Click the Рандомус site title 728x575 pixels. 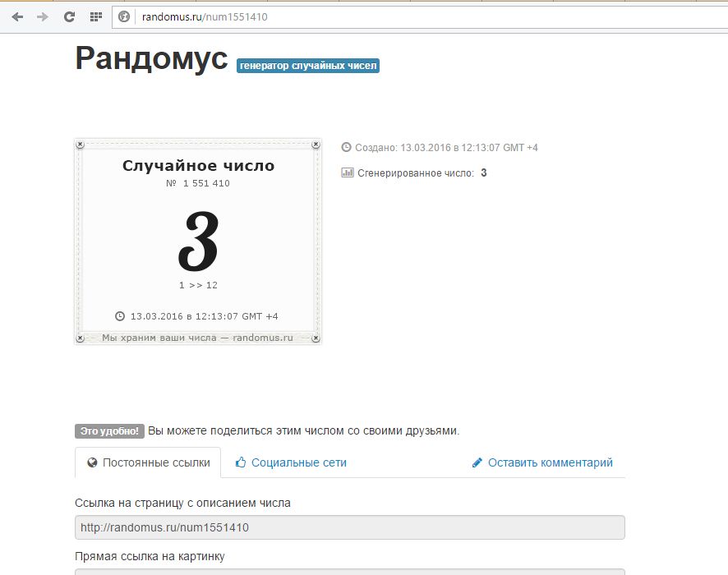(151, 59)
